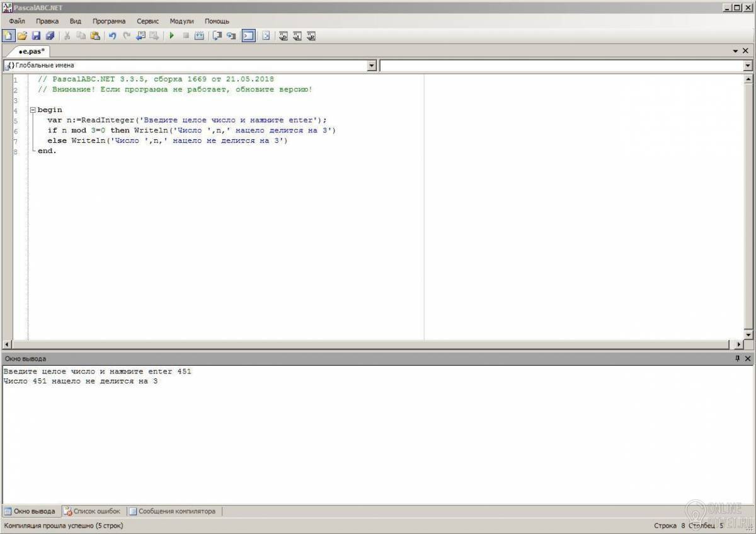Click the form designer icon in toolbar

click(x=266, y=36)
